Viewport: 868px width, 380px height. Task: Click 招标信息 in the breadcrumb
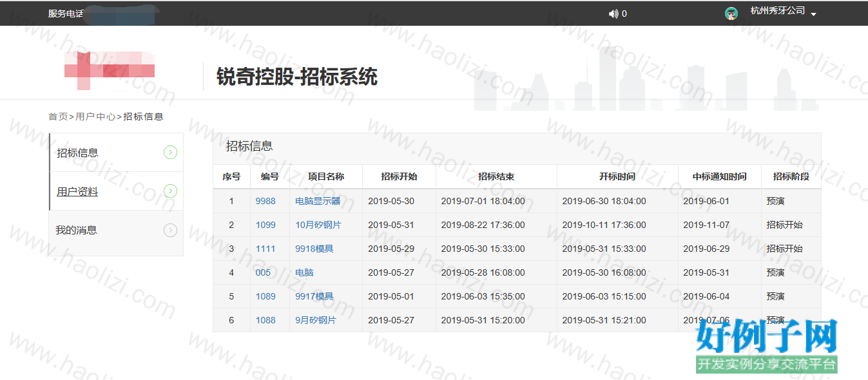[x=143, y=117]
